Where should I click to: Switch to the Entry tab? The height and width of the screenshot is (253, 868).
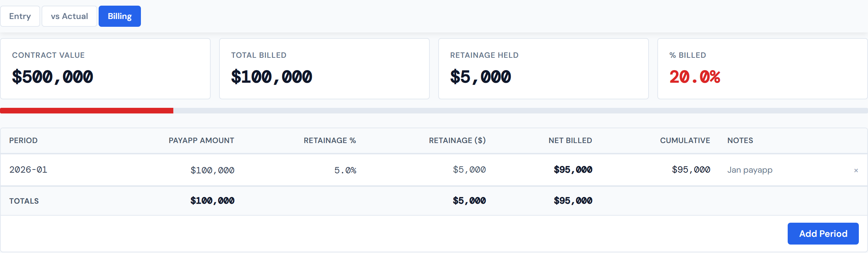(20, 16)
